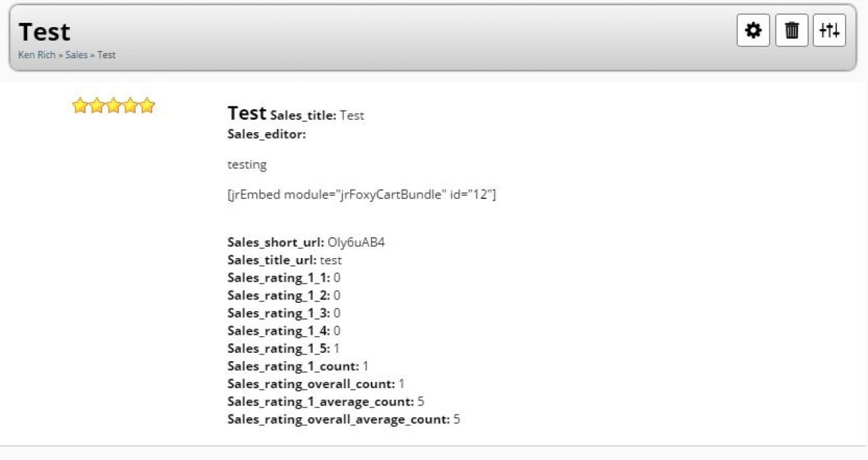Click the Sales_rating_1_5 field label
Image resolution: width=868 pixels, height=460 pixels.
pyautogui.click(x=279, y=348)
